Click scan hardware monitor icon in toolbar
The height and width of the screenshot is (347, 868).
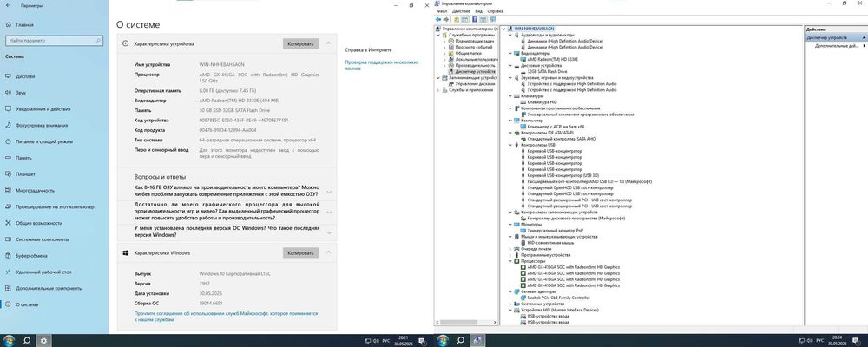(493, 19)
